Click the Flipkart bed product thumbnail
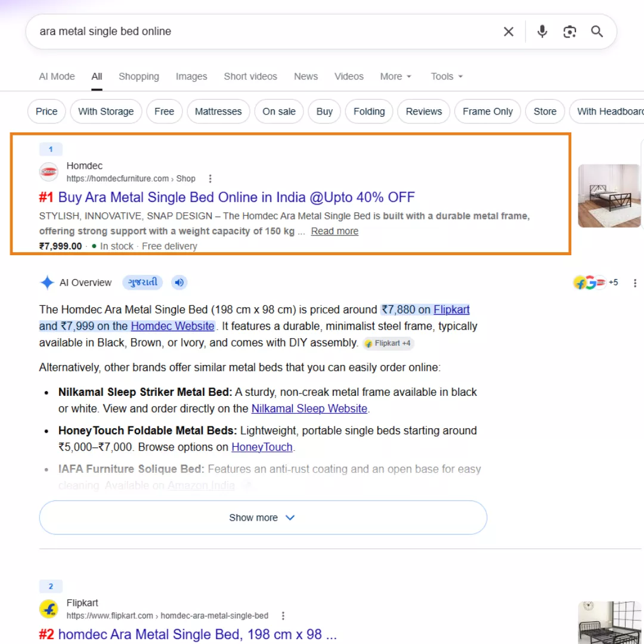The image size is (644, 644). [609, 622]
